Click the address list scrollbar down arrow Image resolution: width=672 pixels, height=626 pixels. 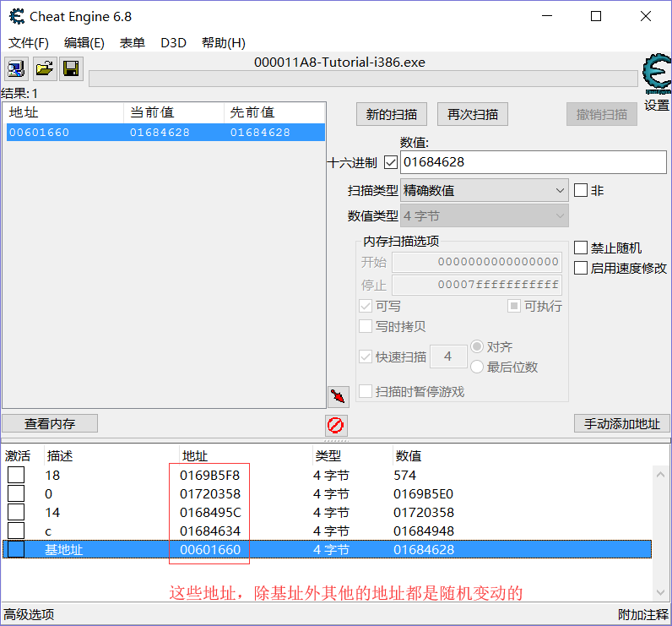tap(660, 592)
